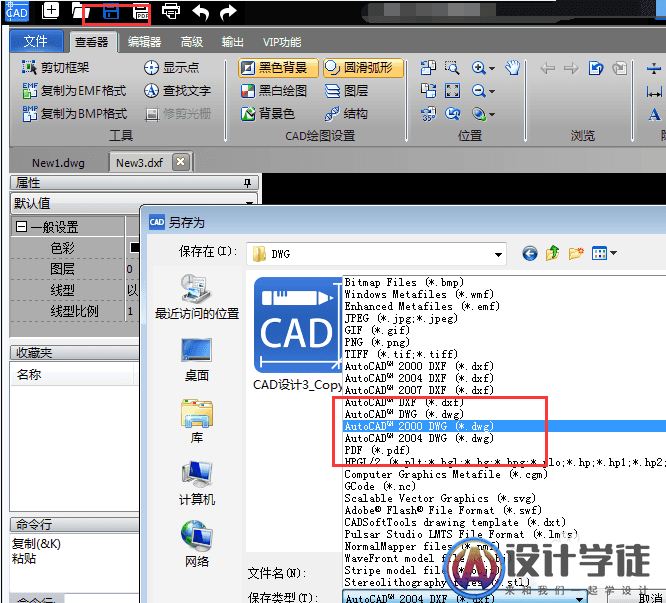Switch to the 编辑器 tab
The image size is (666, 603).
[144, 42]
